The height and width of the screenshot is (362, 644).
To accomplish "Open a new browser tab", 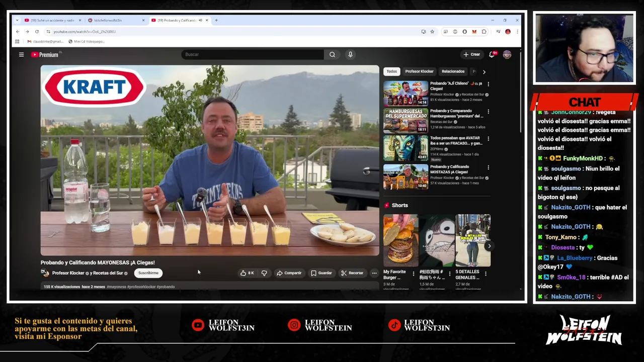I will tap(216, 20).
